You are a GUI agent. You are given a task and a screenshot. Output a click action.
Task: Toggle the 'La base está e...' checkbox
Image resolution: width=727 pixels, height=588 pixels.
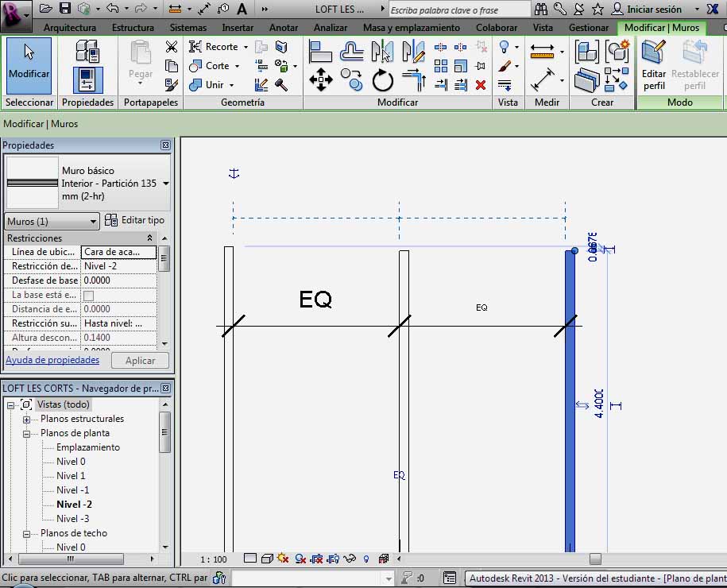tap(88, 296)
